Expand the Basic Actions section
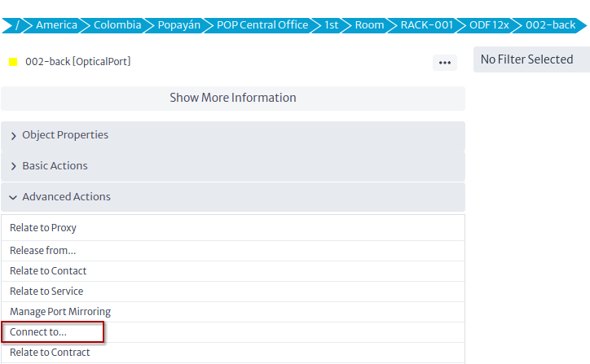This screenshot has width=590, height=364. click(x=233, y=166)
